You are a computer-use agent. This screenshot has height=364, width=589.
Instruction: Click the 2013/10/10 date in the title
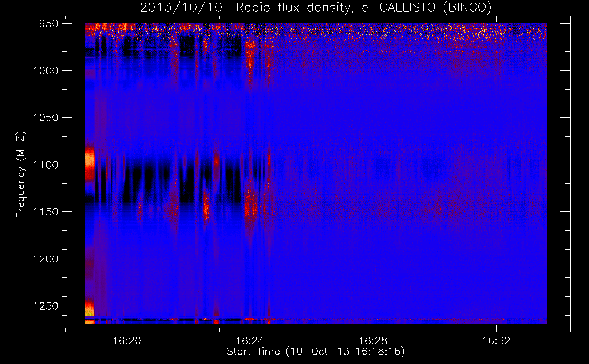coord(181,7)
